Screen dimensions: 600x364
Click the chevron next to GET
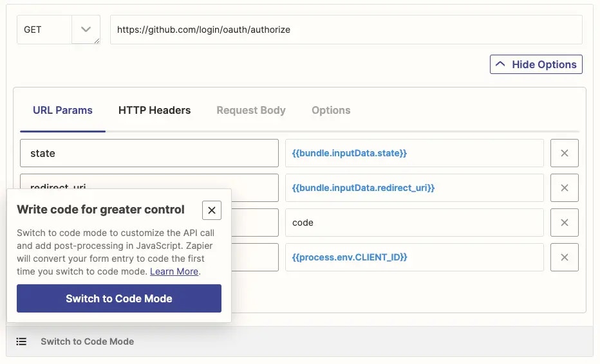coord(86,30)
